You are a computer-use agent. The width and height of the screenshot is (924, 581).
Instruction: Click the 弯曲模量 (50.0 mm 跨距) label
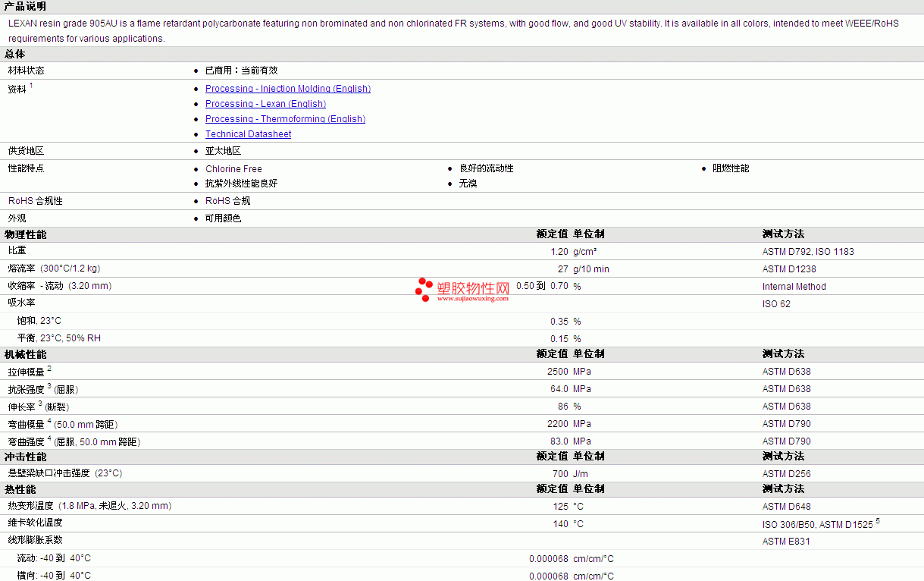point(63,424)
